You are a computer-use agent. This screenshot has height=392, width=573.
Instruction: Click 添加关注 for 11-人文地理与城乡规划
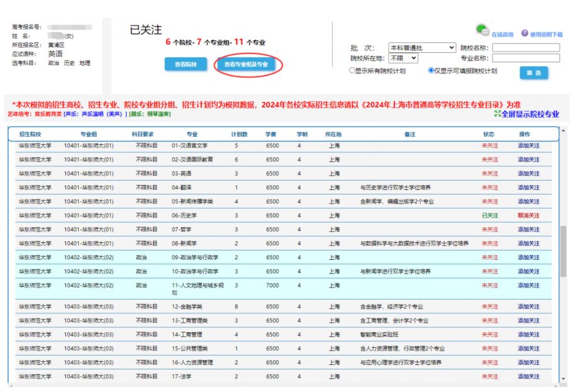pos(528,285)
